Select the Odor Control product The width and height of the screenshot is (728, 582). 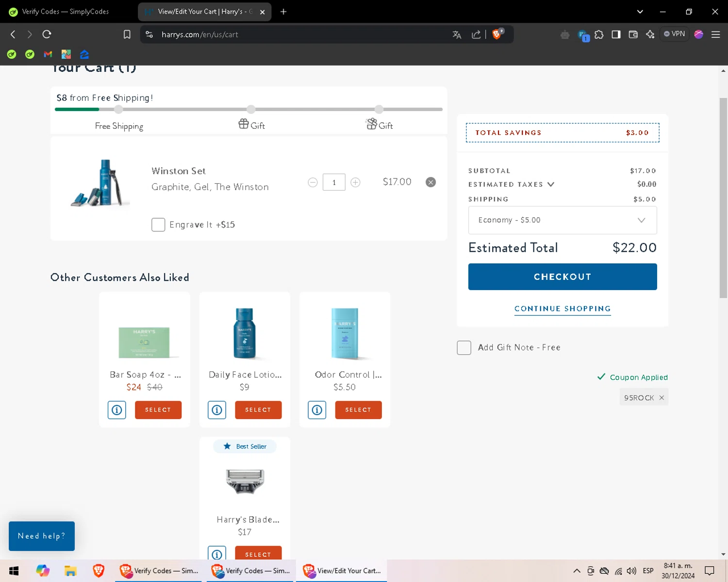(x=358, y=410)
